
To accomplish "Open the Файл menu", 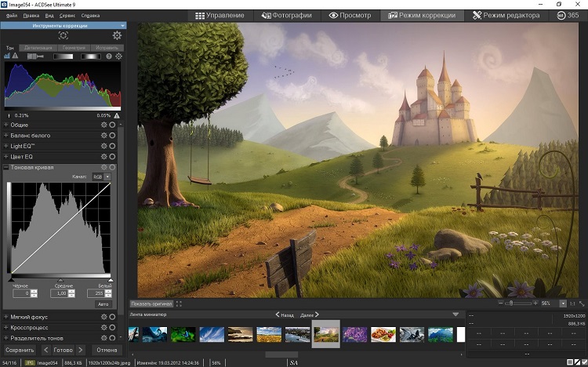I will [12, 16].
